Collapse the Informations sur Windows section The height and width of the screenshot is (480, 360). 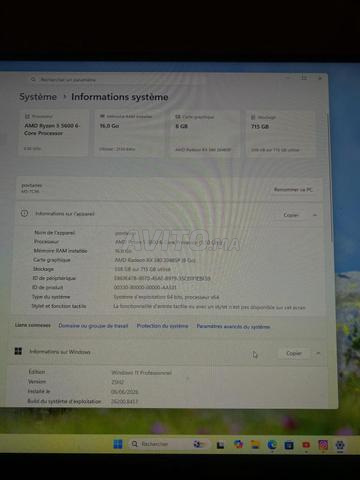pos(318,353)
